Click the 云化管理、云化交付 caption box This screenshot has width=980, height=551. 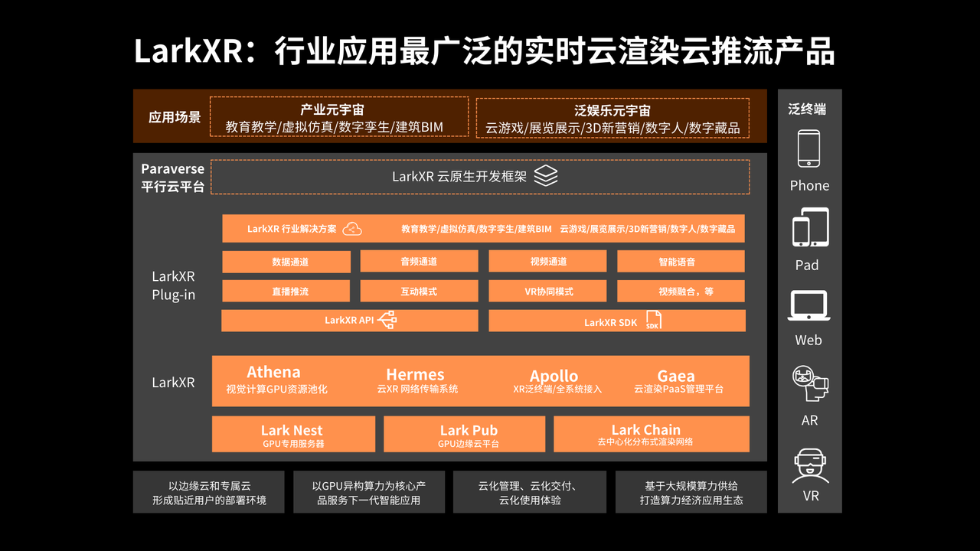click(530, 492)
